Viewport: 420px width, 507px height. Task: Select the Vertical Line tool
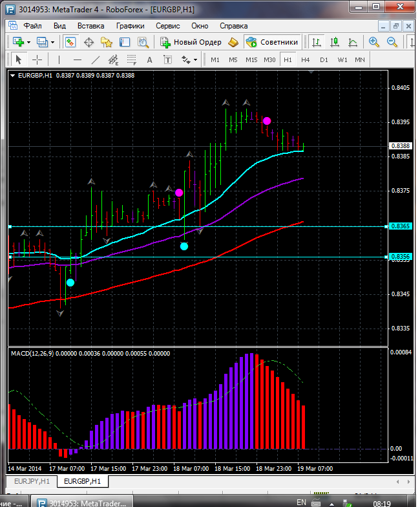(59, 59)
